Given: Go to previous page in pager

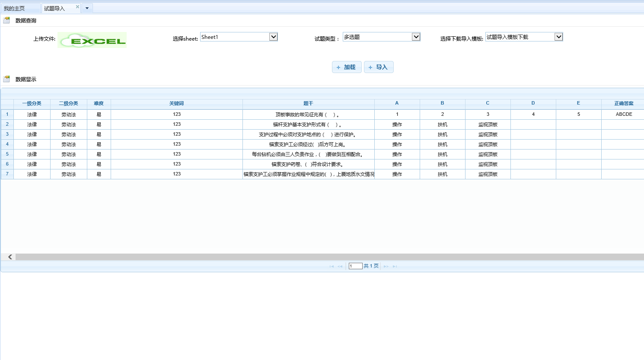Looking at the screenshot, I should [x=340, y=266].
